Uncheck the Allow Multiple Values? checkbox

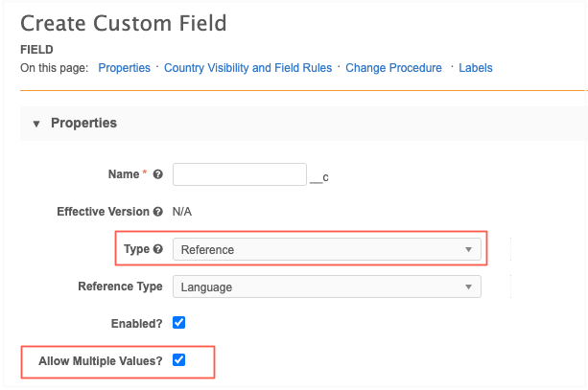click(178, 360)
